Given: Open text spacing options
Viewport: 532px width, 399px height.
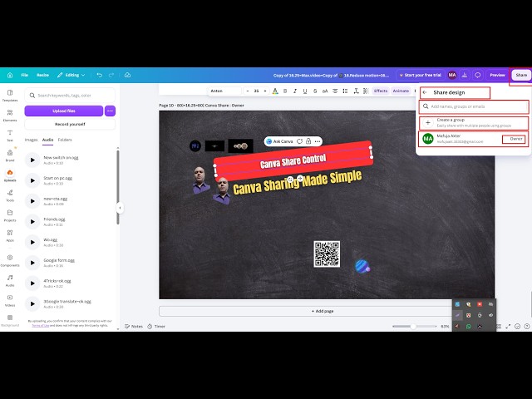Looking at the screenshot, I should [356, 91].
